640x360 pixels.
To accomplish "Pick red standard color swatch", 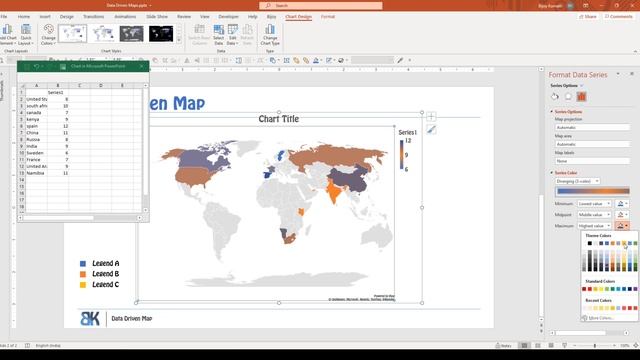I will pos(589,289).
